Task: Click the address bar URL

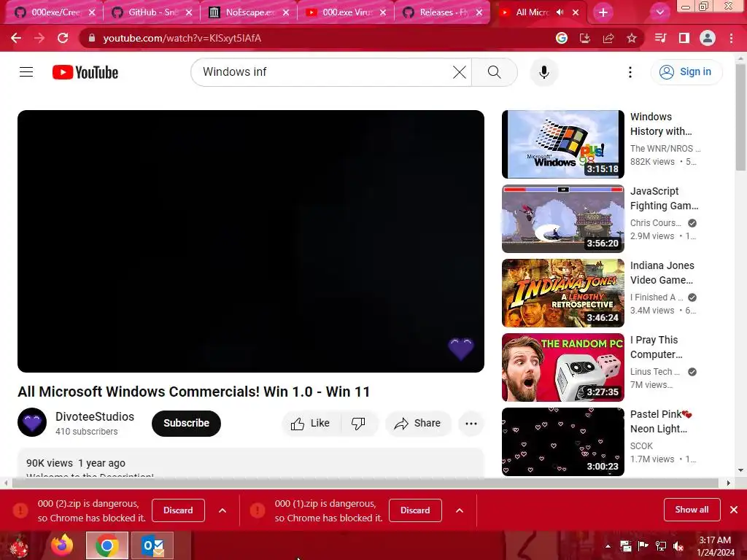Action: click(x=182, y=38)
